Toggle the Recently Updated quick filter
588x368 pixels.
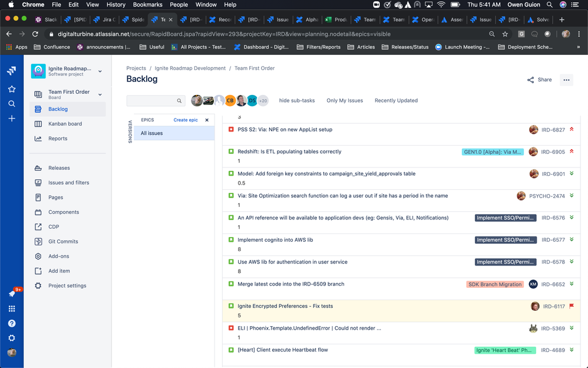tap(396, 101)
